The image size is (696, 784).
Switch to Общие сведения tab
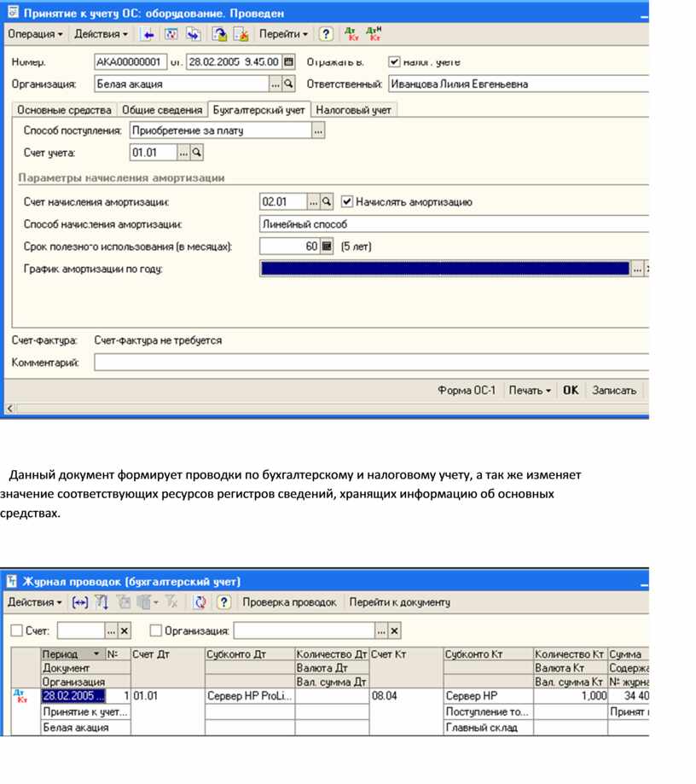pos(162,110)
